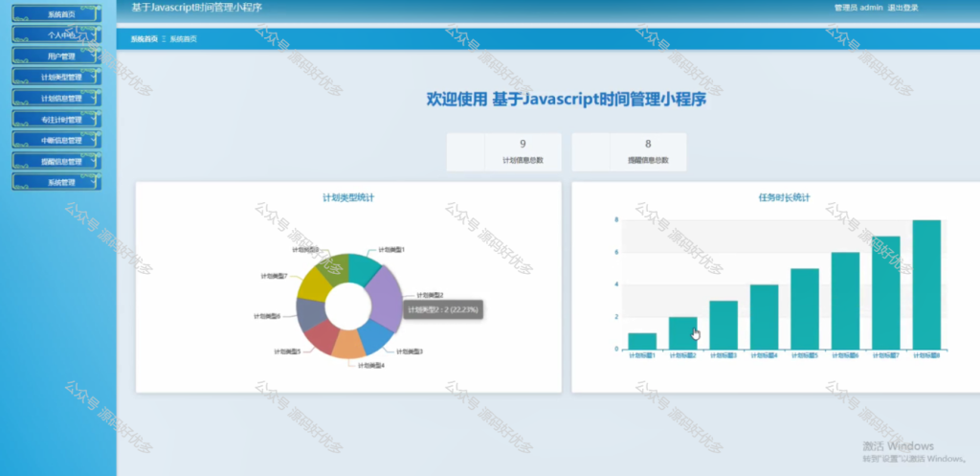Open the 计划信息管理 sidebar menu

56,99
